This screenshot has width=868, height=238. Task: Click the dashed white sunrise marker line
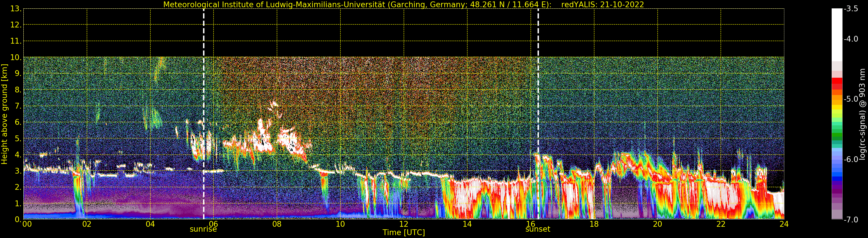click(204, 114)
